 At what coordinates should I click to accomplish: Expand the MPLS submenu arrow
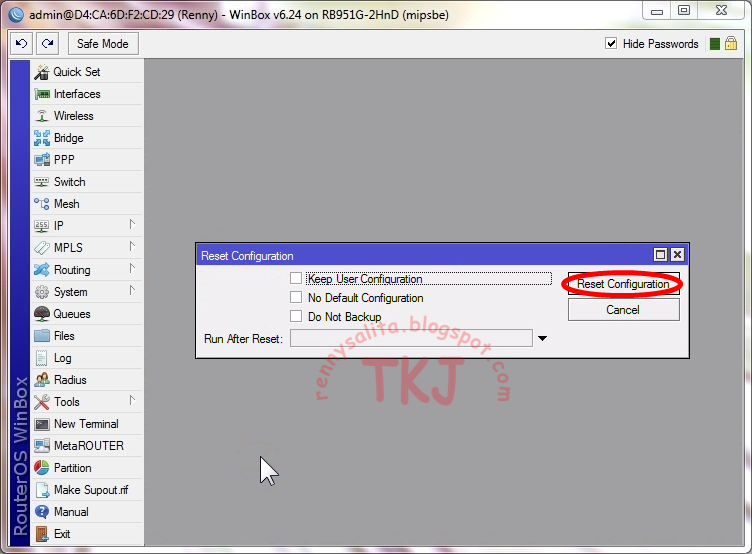[x=132, y=247]
